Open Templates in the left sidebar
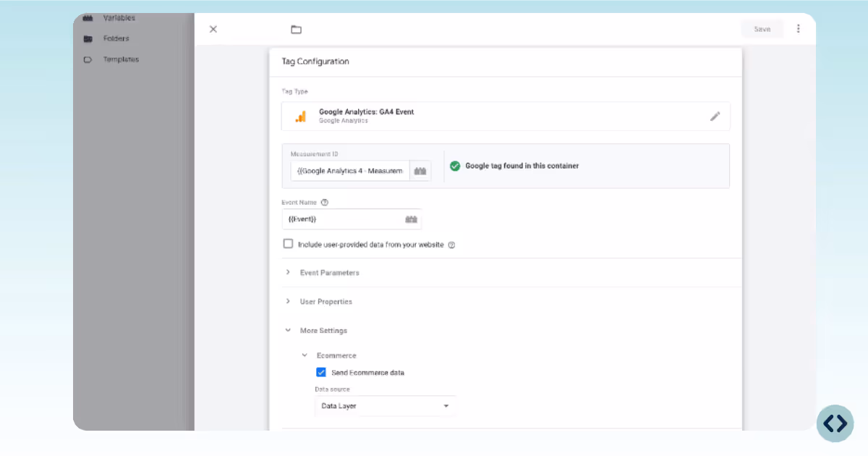 pyautogui.click(x=121, y=59)
